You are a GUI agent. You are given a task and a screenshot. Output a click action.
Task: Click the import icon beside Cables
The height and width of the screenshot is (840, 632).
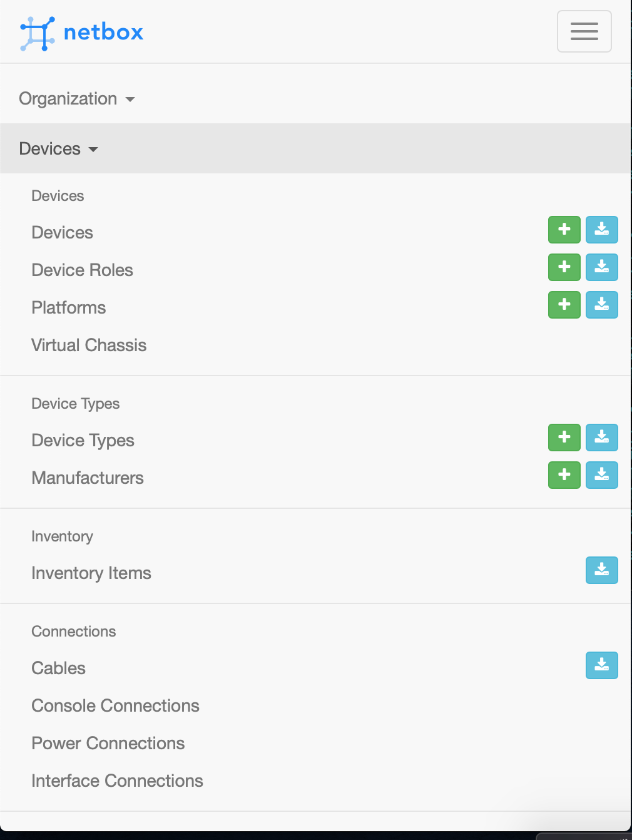601,665
